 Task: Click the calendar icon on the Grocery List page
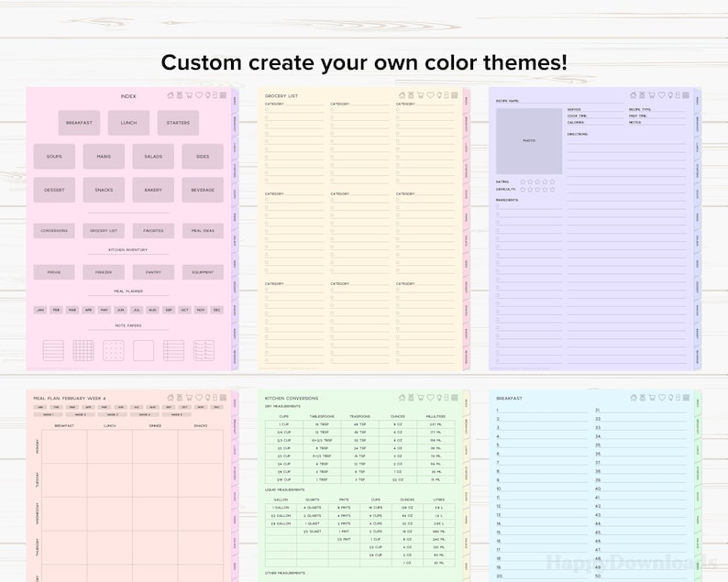pyautogui.click(x=455, y=95)
